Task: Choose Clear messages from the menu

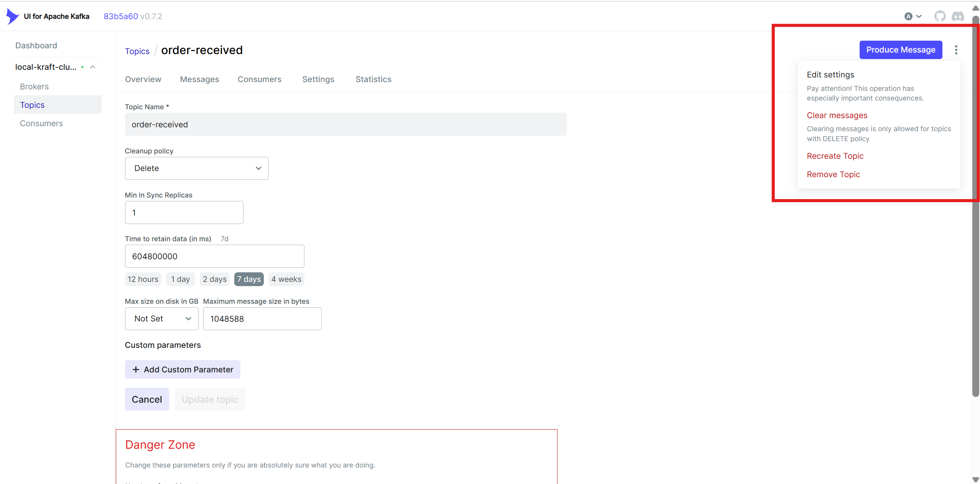Action: (x=837, y=115)
